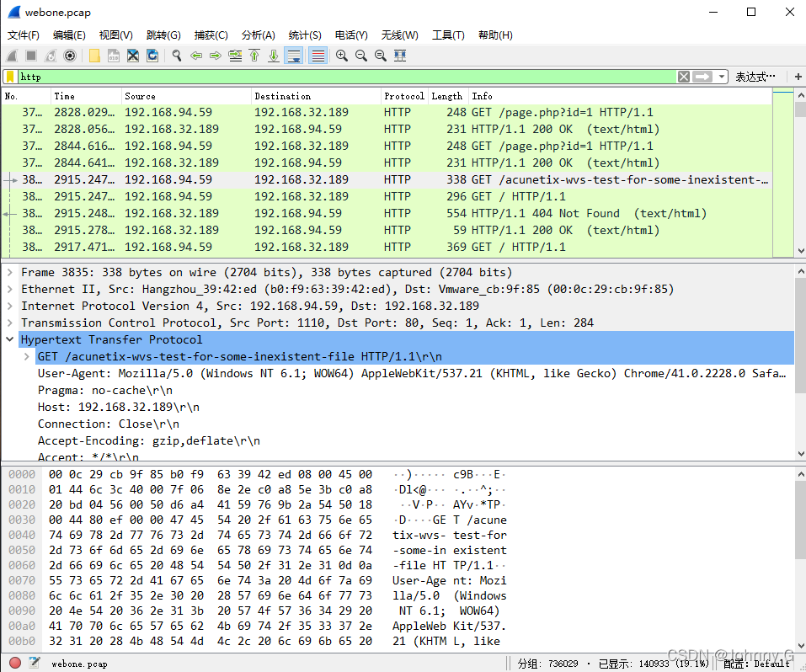Clear the display filter
Image resolution: width=806 pixels, height=672 pixels.
[684, 77]
